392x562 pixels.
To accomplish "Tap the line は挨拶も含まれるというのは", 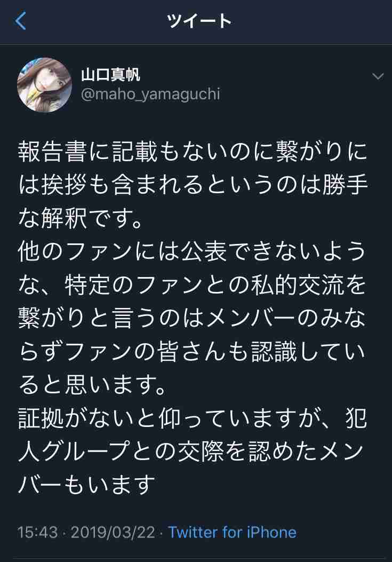I will point(193,185).
